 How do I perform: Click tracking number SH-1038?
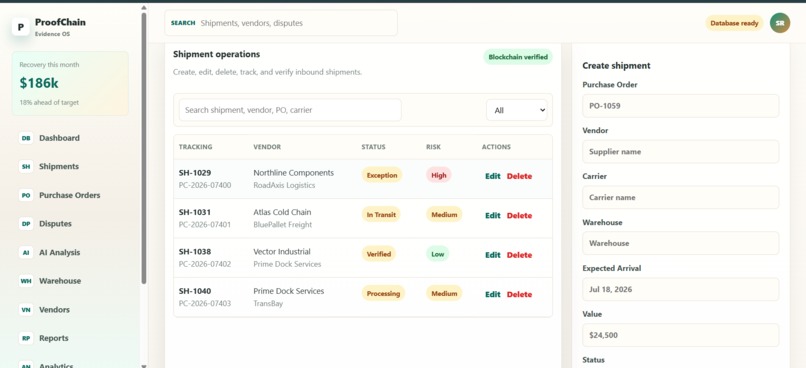[195, 251]
